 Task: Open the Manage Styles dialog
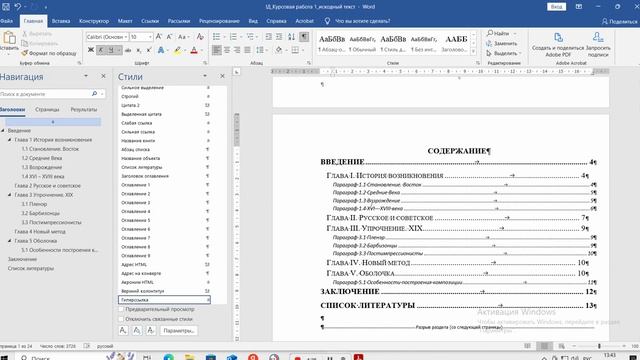[x=151, y=331]
